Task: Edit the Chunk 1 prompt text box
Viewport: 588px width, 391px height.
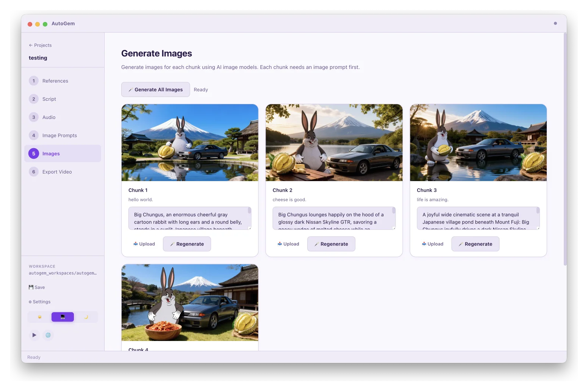Action: [190, 218]
